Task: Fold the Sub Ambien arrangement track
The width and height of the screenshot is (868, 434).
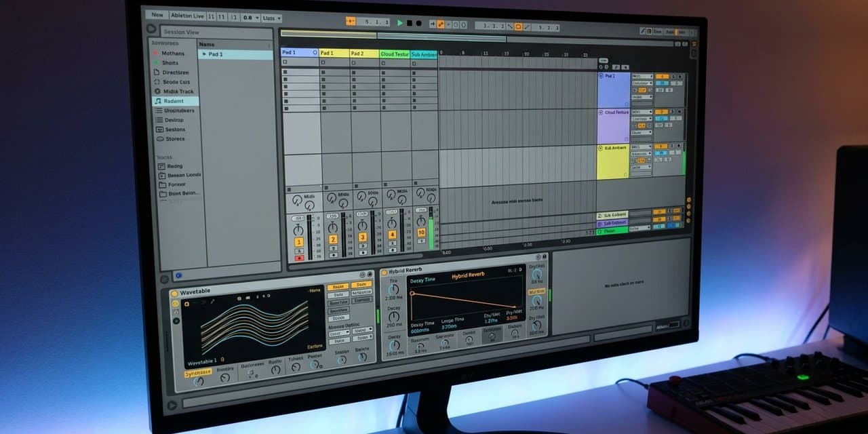Action: [601, 147]
